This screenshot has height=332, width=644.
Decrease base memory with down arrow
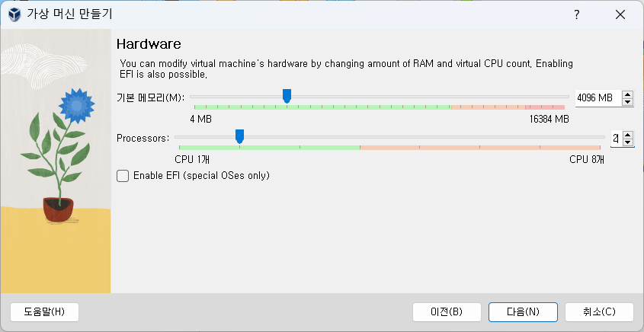tap(627, 102)
